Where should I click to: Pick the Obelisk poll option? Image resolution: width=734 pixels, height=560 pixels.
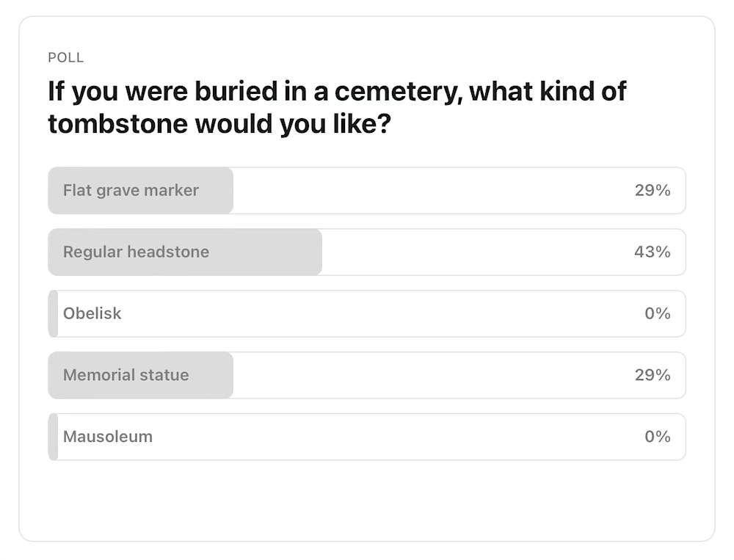pos(366,313)
